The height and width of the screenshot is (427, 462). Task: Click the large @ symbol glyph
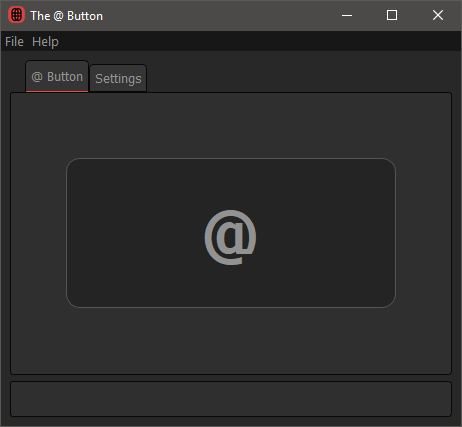point(230,237)
